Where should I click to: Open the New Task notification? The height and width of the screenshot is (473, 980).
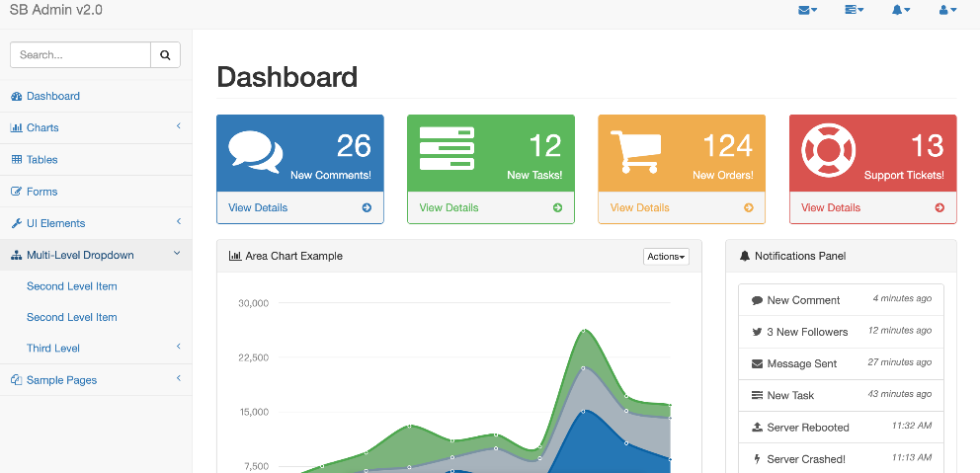[x=842, y=396]
